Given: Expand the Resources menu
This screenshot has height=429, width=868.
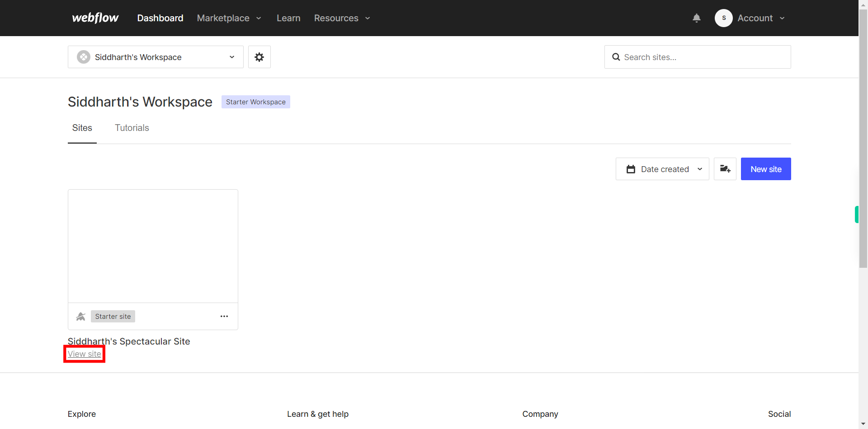Looking at the screenshot, I should click(x=342, y=18).
